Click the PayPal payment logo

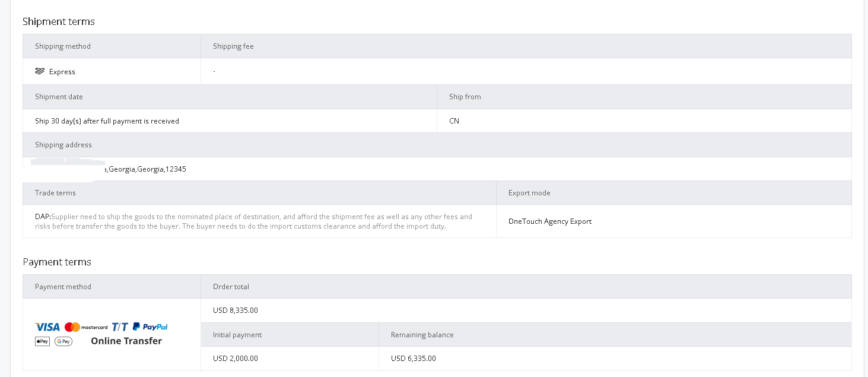(x=150, y=327)
